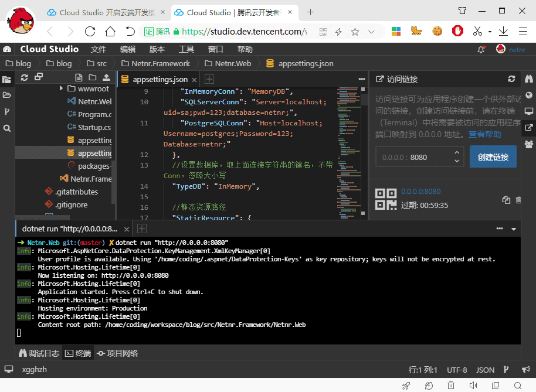Open the git branch sidebar panel

click(7, 111)
